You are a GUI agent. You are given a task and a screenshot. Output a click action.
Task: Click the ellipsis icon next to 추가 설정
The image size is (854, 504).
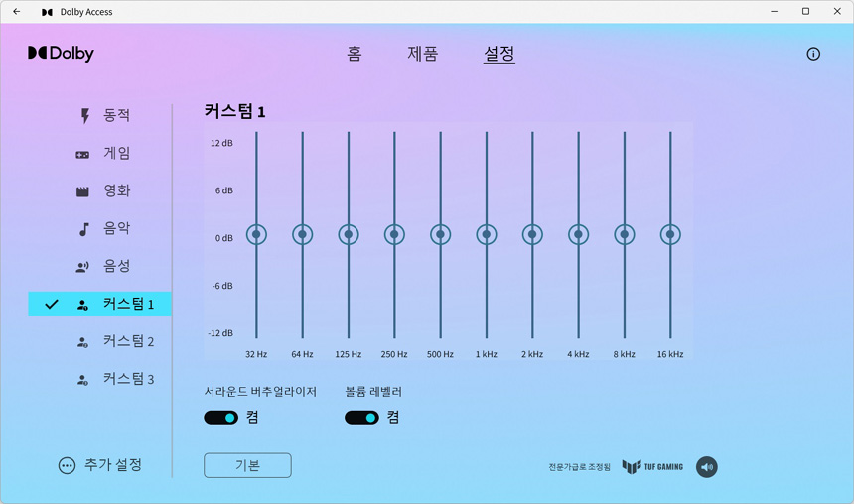[67, 466]
